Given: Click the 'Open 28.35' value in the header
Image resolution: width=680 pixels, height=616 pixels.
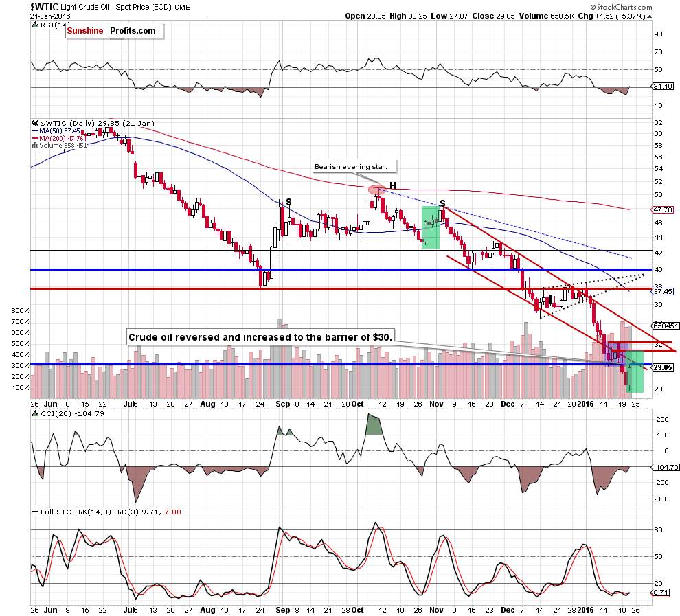Looking at the screenshot, I should [365, 16].
